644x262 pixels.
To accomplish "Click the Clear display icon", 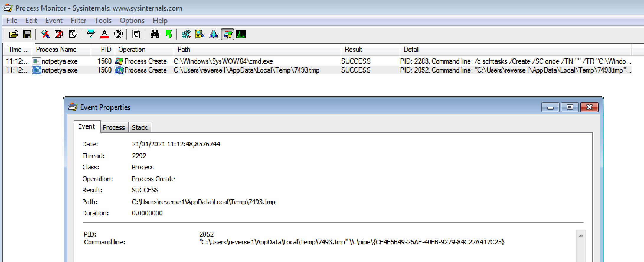I will click(x=73, y=35).
